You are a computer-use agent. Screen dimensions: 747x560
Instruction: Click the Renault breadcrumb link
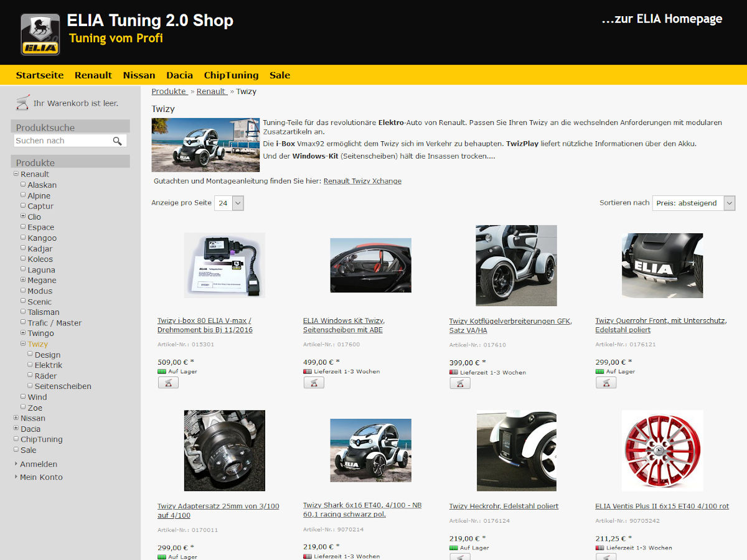211,91
